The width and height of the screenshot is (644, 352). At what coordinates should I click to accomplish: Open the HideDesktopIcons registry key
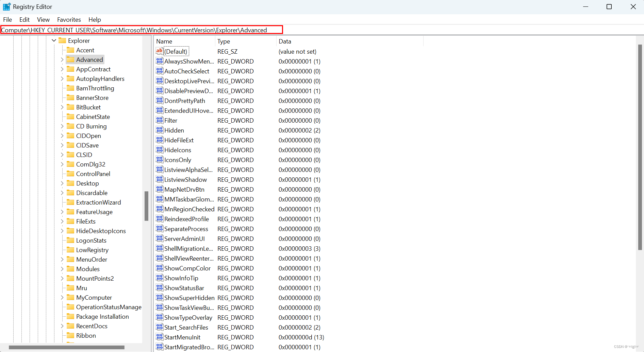pos(101,231)
